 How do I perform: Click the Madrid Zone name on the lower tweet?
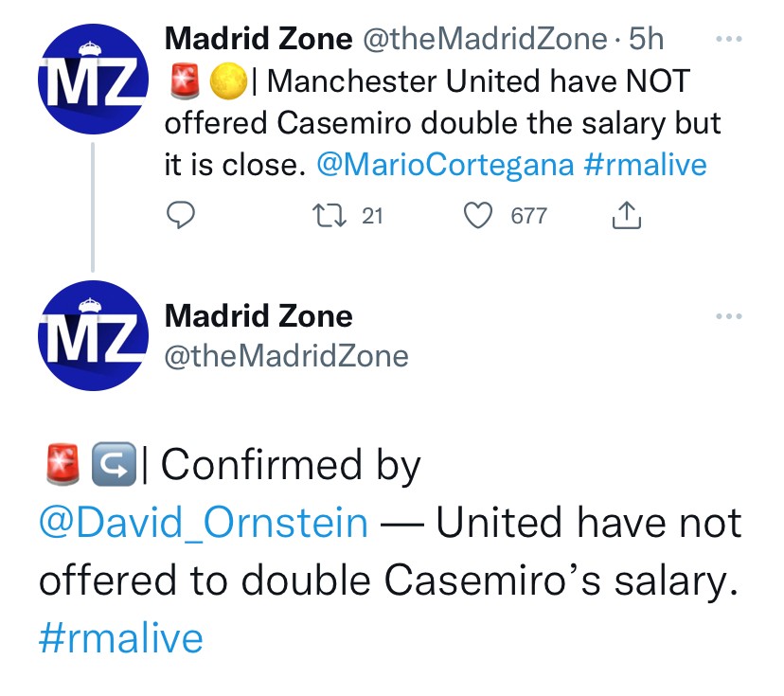[258, 315]
